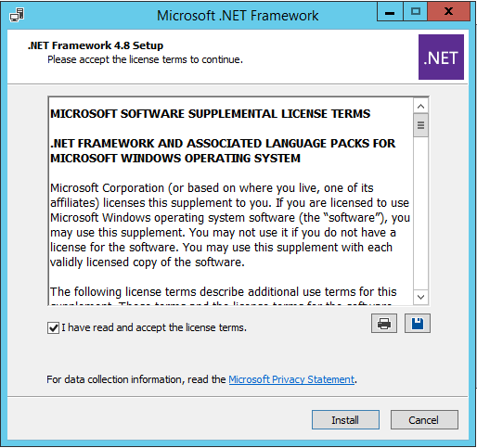Click the floppy disk save license icon
477x448 pixels.
coord(418,324)
